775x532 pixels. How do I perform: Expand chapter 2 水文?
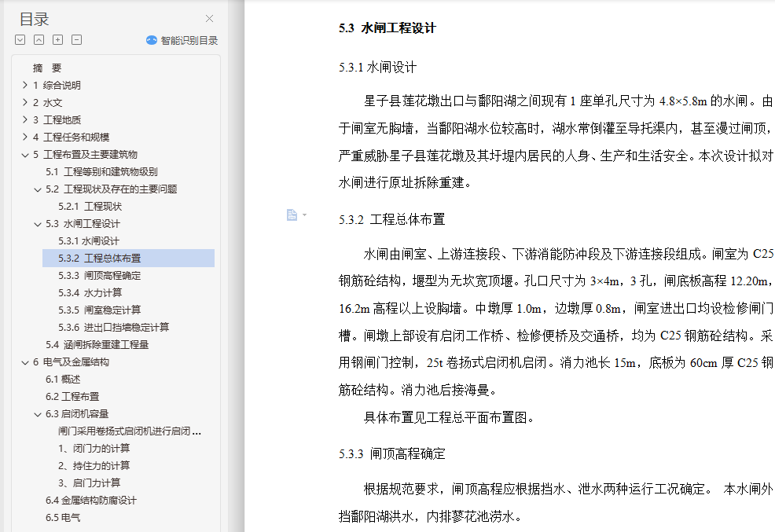click(25, 103)
